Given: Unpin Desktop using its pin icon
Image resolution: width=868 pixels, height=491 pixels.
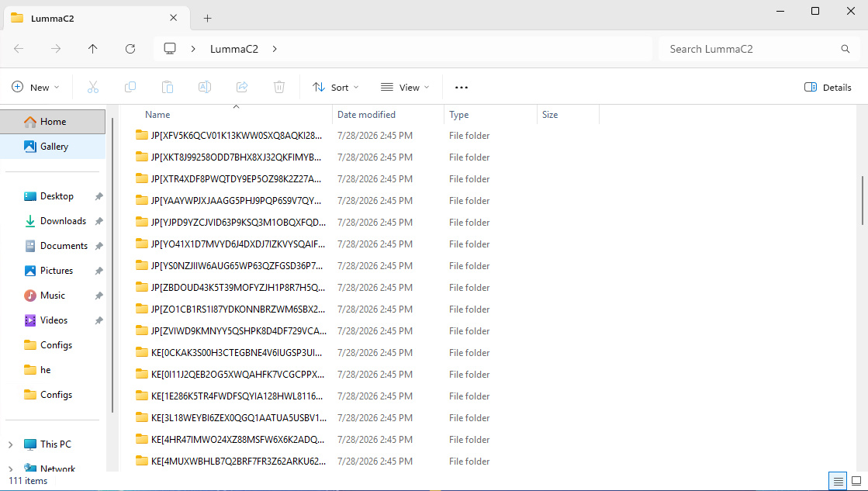Looking at the screenshot, I should [x=99, y=196].
